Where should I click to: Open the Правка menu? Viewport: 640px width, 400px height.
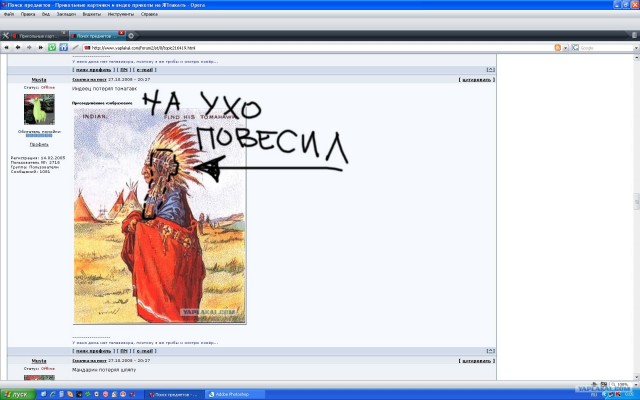[x=28, y=14]
